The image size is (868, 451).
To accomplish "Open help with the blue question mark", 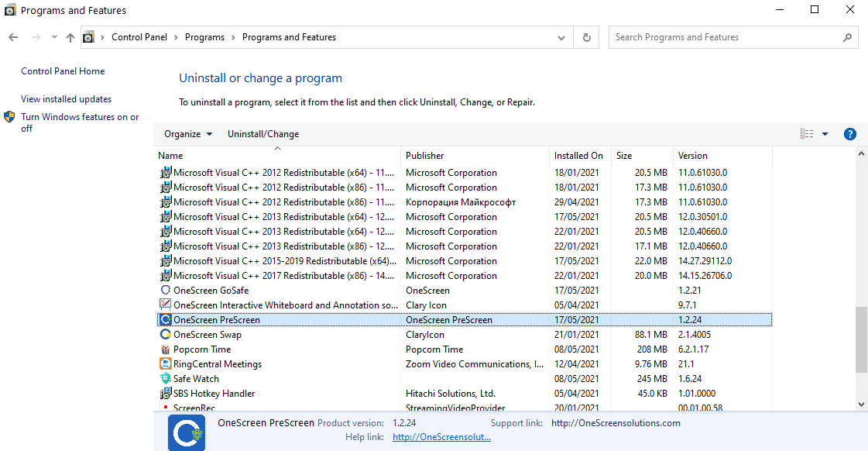I will click(x=849, y=134).
